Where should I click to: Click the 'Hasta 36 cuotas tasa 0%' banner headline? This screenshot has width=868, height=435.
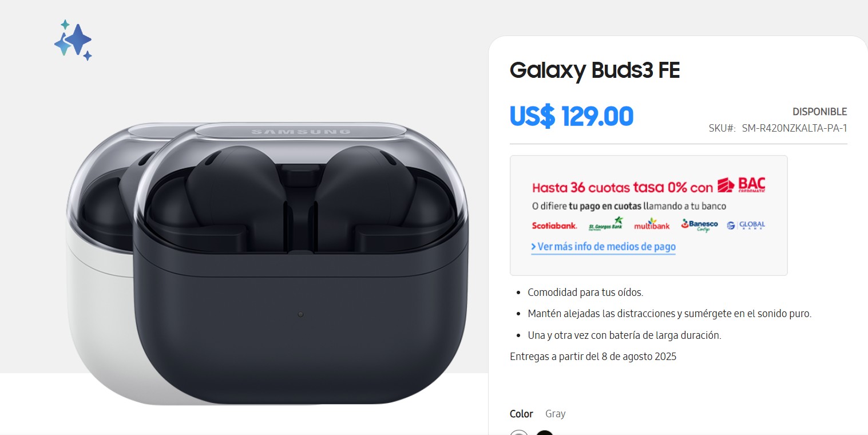[x=623, y=187]
